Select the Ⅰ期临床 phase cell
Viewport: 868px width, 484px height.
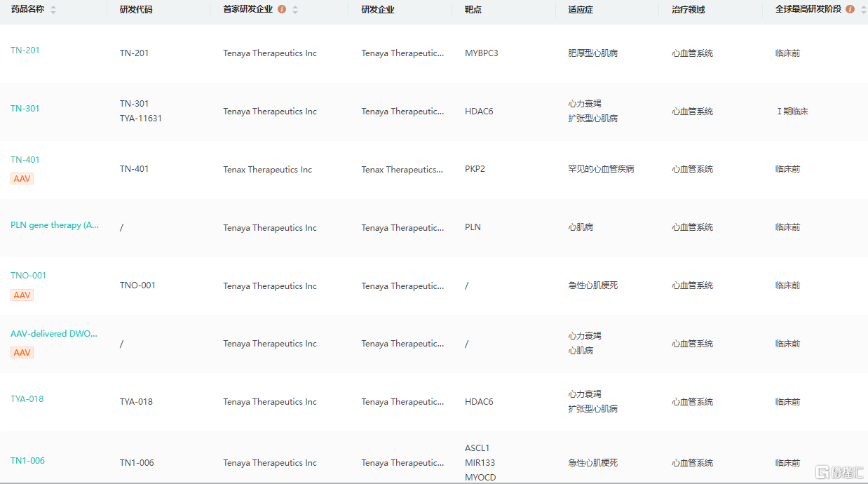[x=792, y=112]
